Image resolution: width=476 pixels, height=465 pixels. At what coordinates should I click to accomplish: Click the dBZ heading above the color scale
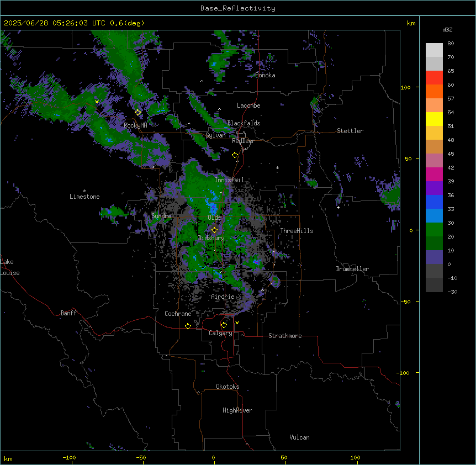click(447, 29)
